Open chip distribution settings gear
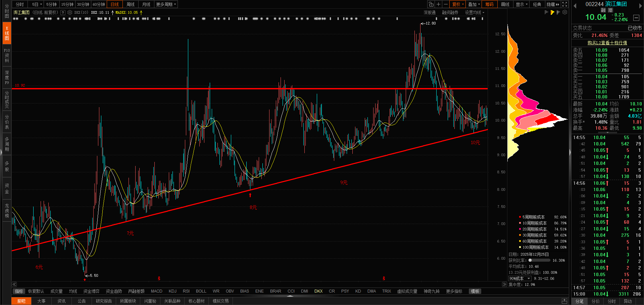This screenshot has height=305, width=644. tap(565, 12)
